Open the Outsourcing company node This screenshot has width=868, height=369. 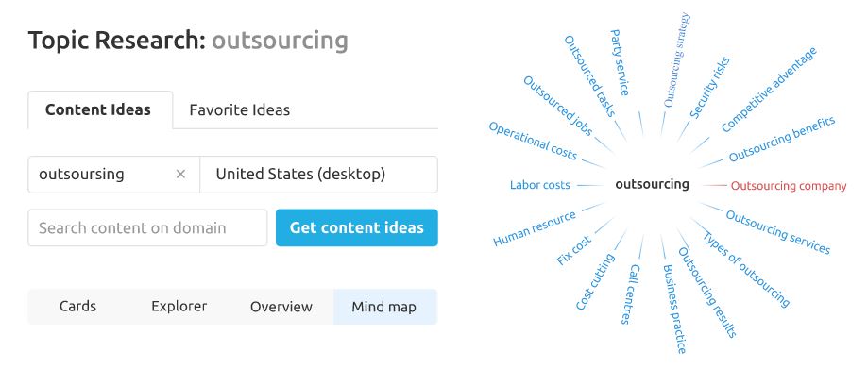point(789,186)
